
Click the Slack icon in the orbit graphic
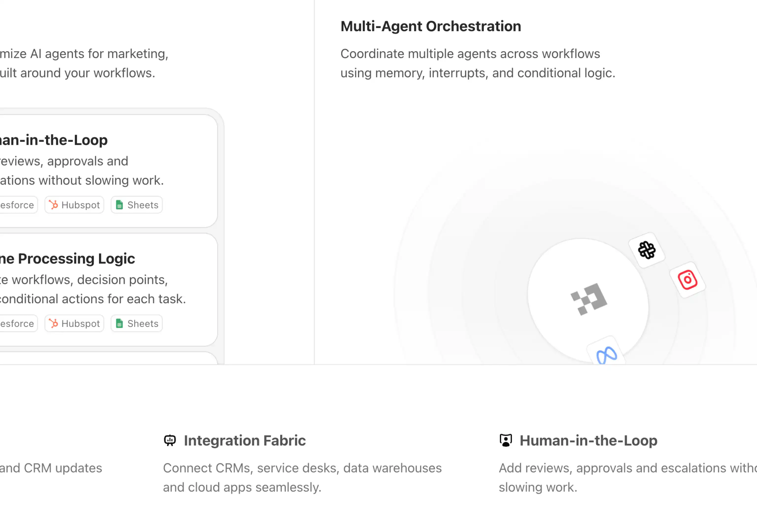tap(646, 250)
